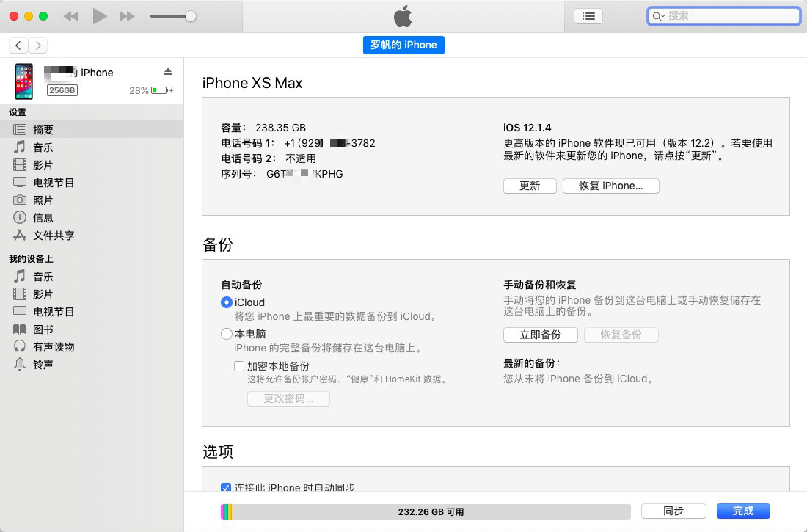Screen dimensions: 807x532
Task: Click the 序列号 label
Action: [239, 174]
